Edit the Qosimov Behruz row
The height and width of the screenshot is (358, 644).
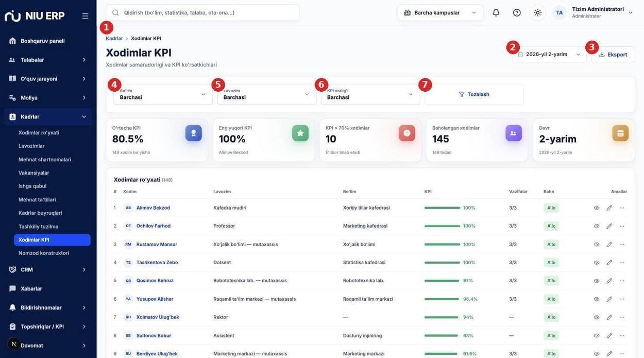tap(609, 281)
